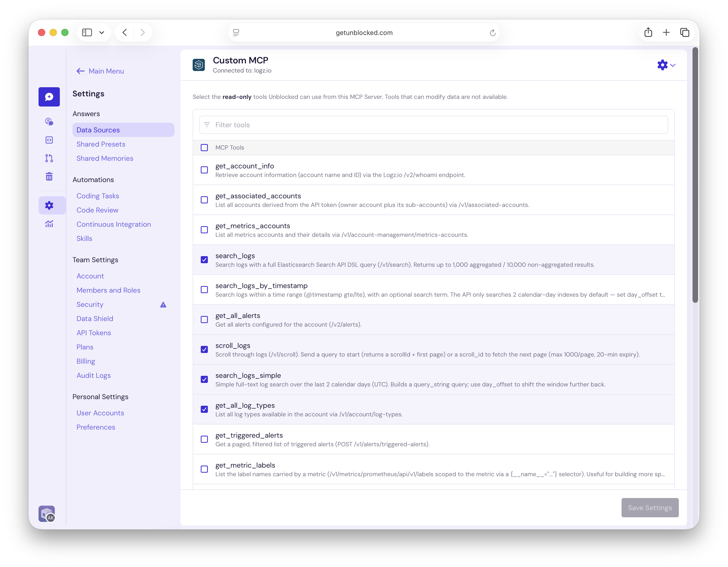Open Account team settings

click(x=90, y=276)
